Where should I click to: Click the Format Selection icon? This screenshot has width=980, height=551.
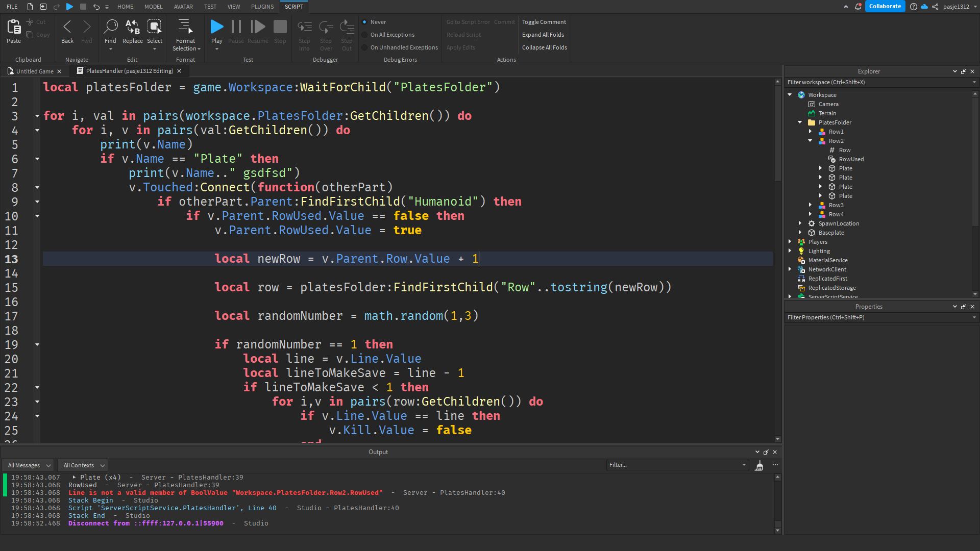coord(185,27)
